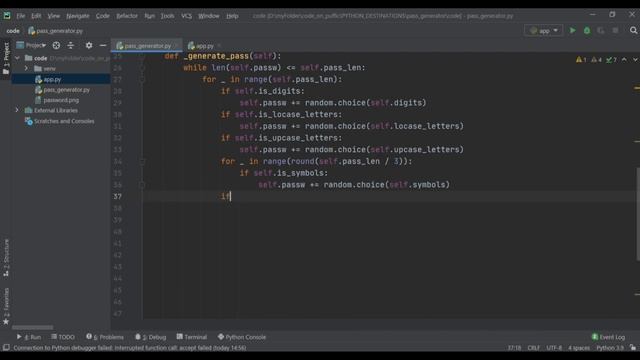Fold the inner for-range round loop gutter marker
The image size is (640, 360).
(x=142, y=162)
